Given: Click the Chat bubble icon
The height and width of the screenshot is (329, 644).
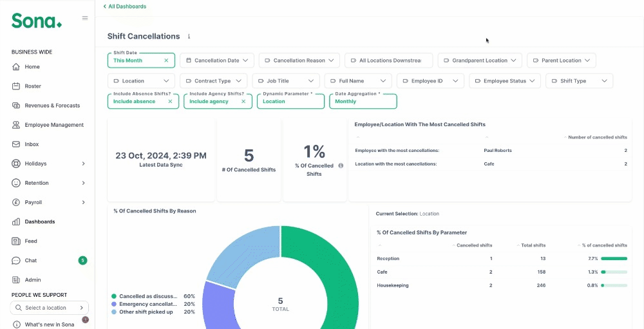Looking at the screenshot, I should pyautogui.click(x=16, y=260).
